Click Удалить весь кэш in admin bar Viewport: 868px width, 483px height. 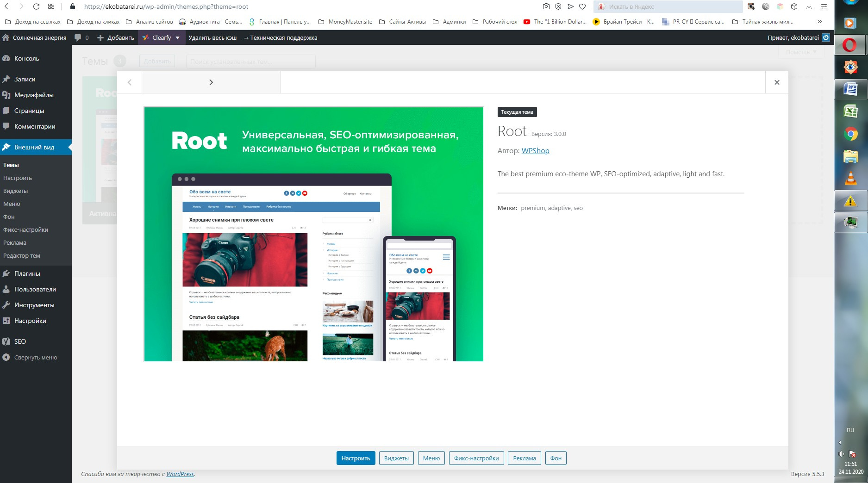212,37
